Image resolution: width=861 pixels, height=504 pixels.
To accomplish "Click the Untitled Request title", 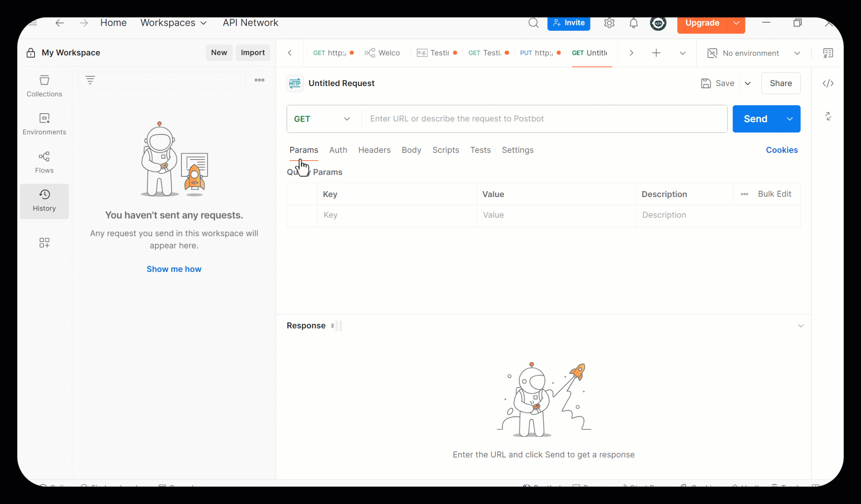I will tap(341, 83).
